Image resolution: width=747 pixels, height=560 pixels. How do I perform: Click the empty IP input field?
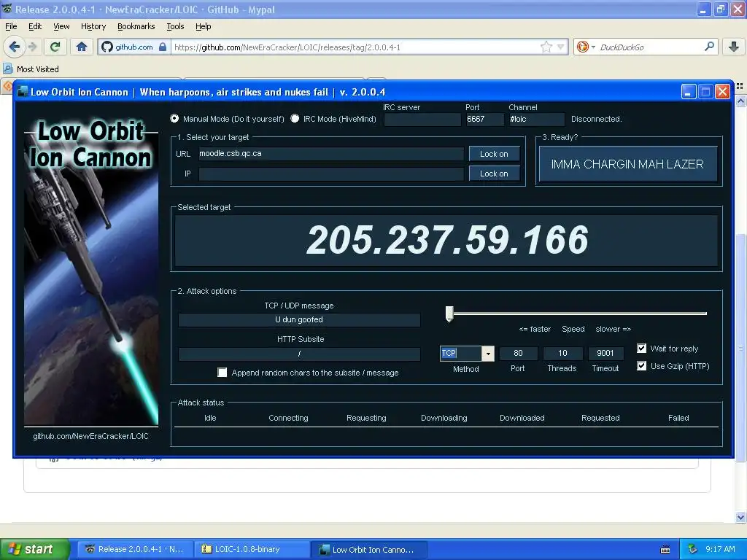click(x=330, y=174)
